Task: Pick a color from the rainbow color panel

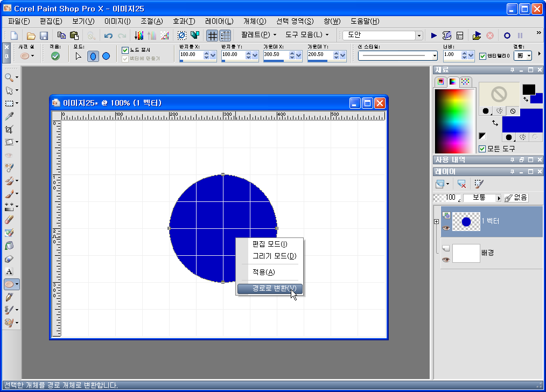Action: pos(454,121)
